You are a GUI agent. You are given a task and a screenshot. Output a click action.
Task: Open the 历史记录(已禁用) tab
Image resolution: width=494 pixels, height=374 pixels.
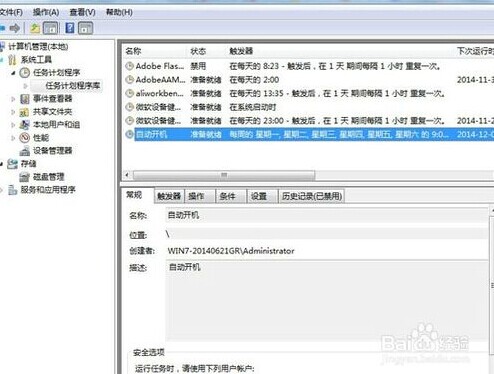pyautogui.click(x=312, y=196)
